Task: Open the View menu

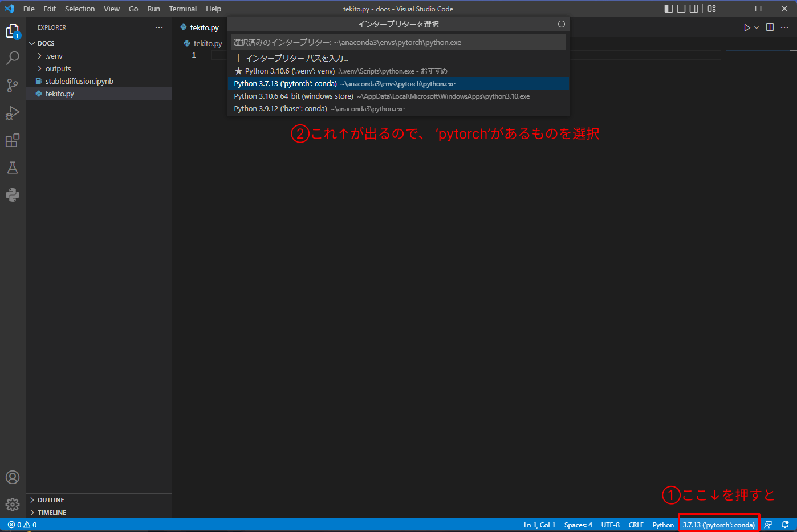Action: pos(112,9)
